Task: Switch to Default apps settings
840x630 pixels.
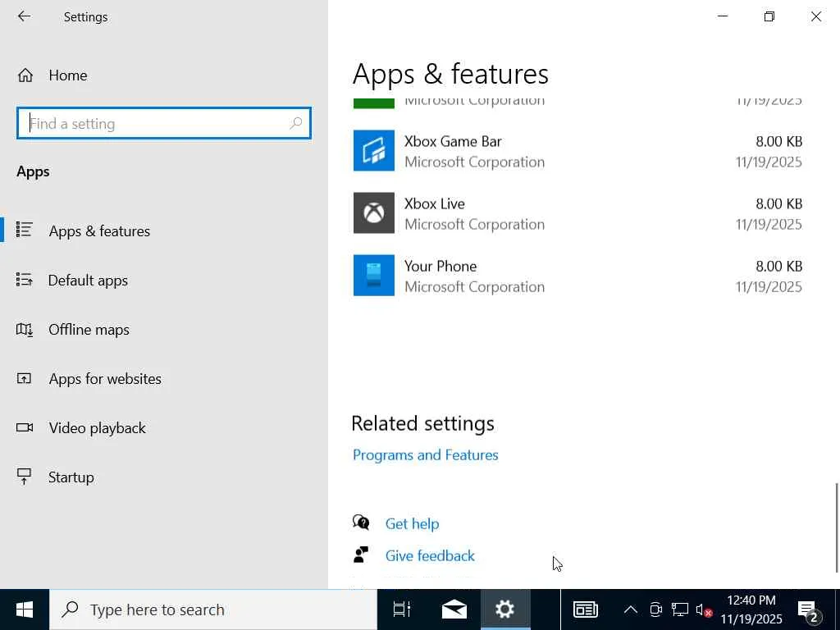Action: pyautogui.click(x=88, y=281)
